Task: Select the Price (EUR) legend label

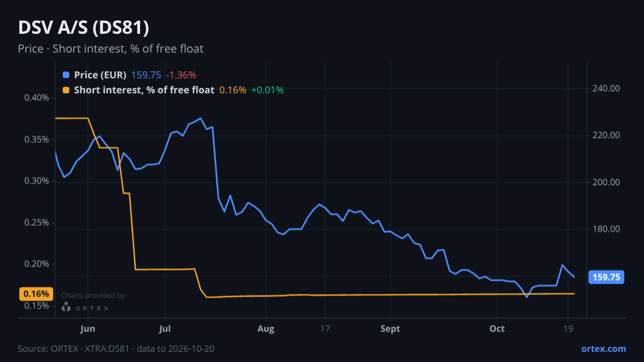Action: point(100,75)
